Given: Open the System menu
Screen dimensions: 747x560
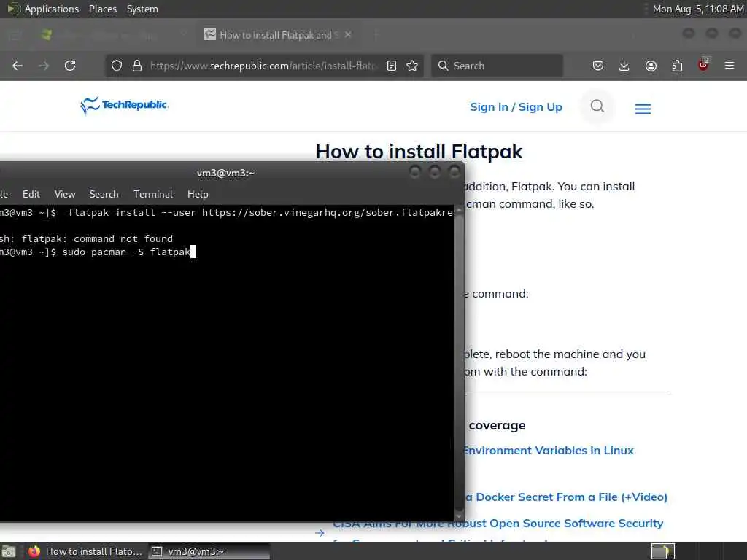Looking at the screenshot, I should tap(142, 9).
